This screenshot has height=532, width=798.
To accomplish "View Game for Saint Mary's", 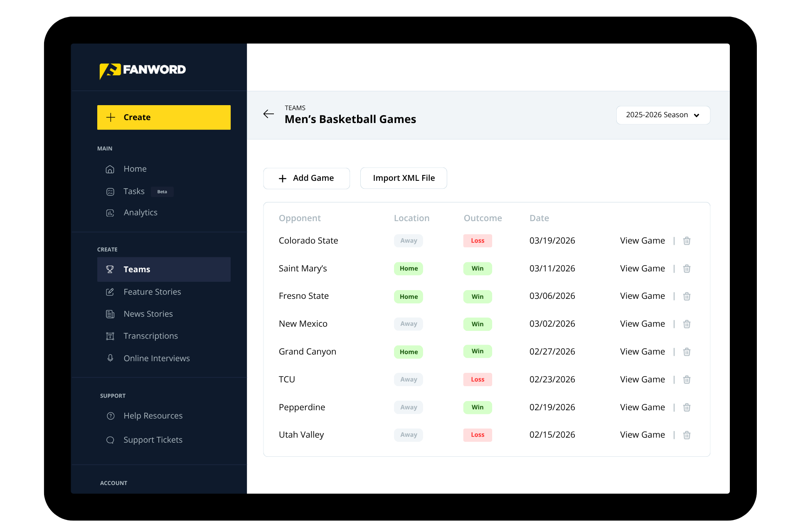I will (642, 268).
